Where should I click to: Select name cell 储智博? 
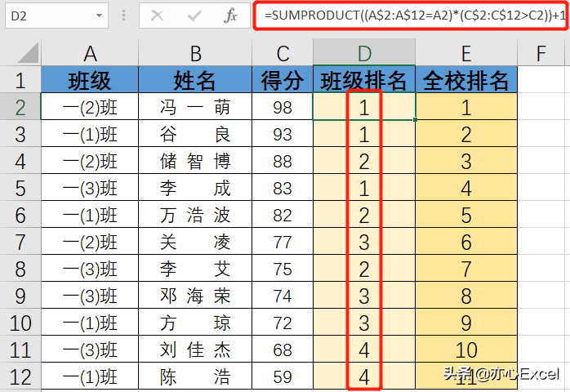pyautogui.click(x=195, y=160)
